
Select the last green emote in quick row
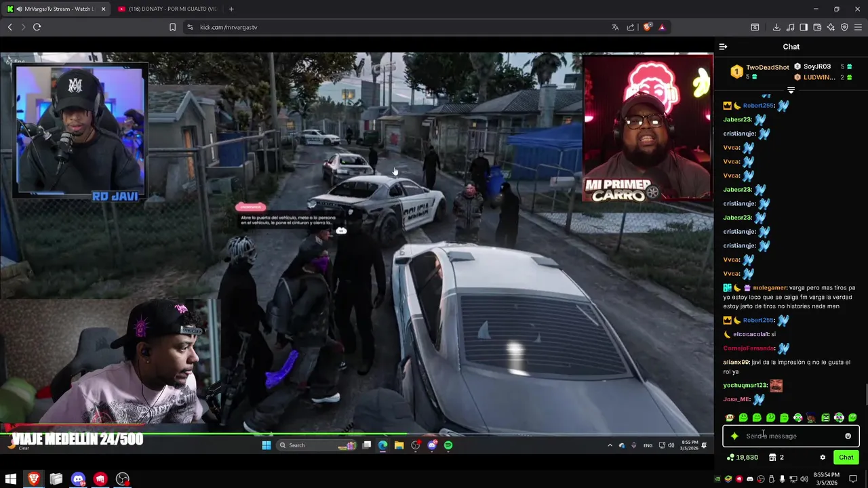(x=852, y=418)
